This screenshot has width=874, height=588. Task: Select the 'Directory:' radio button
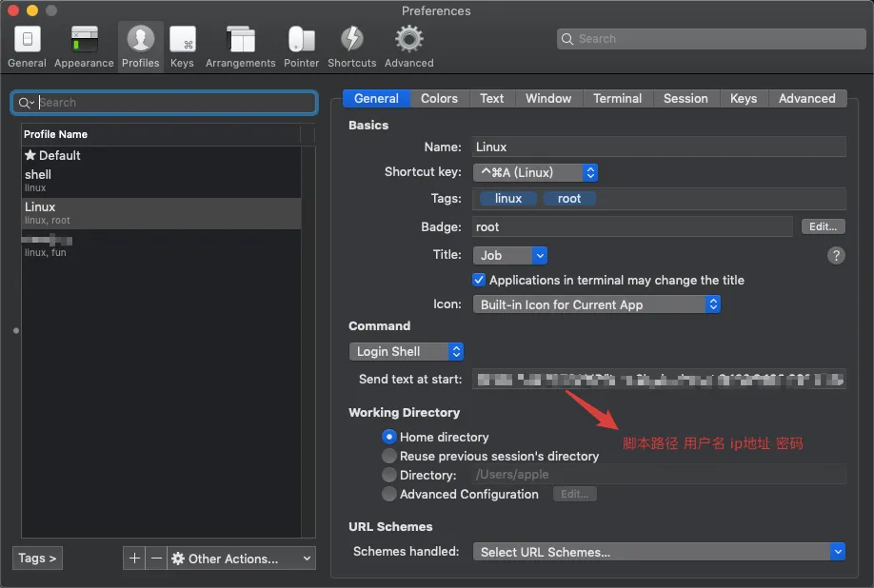389,475
